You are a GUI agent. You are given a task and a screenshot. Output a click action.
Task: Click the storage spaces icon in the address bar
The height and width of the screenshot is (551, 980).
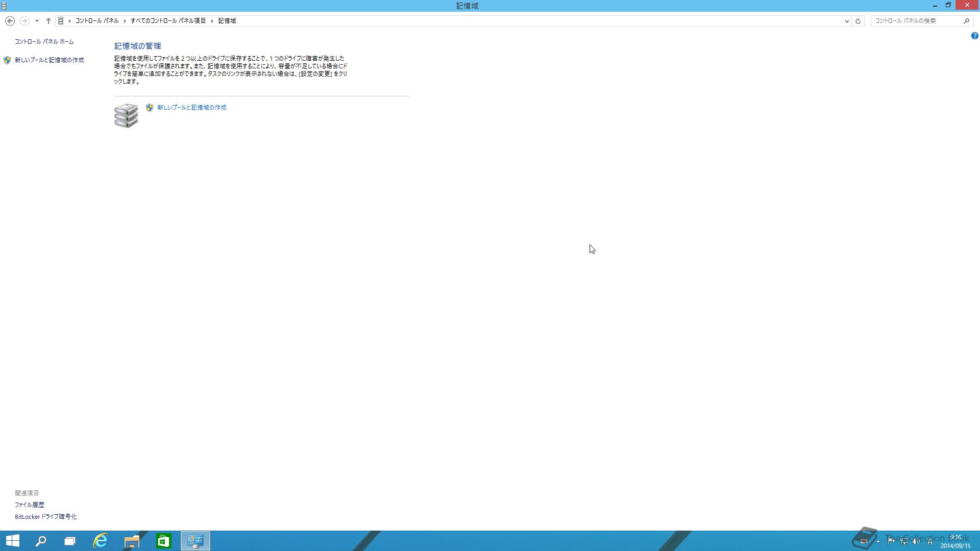(61, 21)
